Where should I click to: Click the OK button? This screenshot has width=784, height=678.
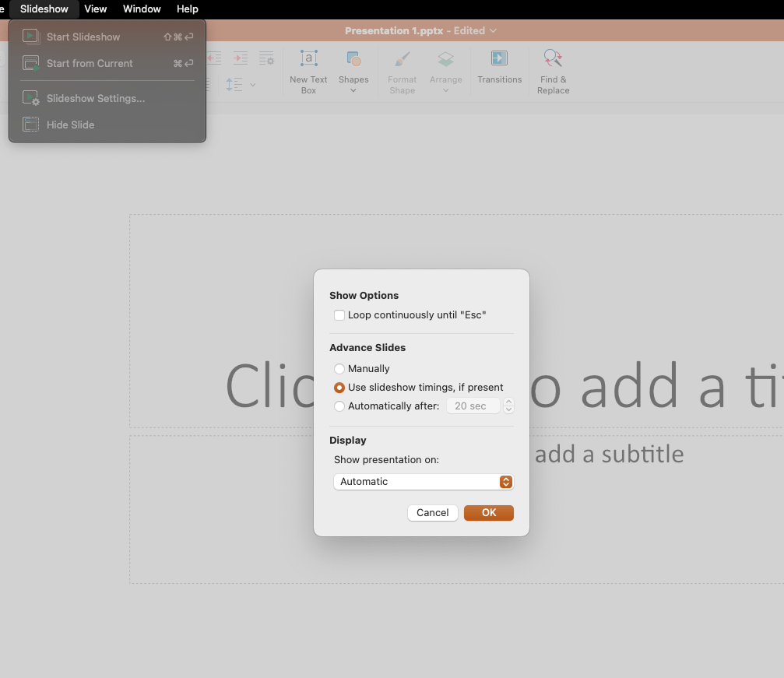pyautogui.click(x=488, y=512)
